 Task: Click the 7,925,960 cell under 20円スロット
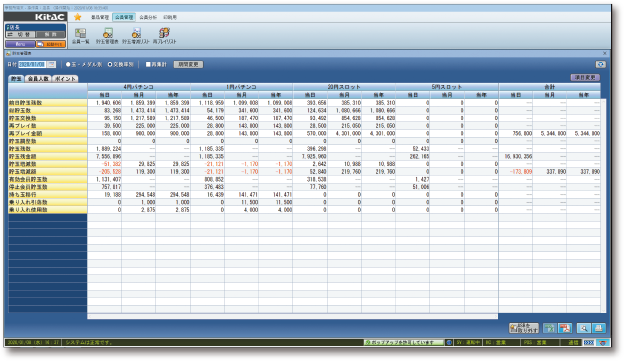pyautogui.click(x=310, y=156)
